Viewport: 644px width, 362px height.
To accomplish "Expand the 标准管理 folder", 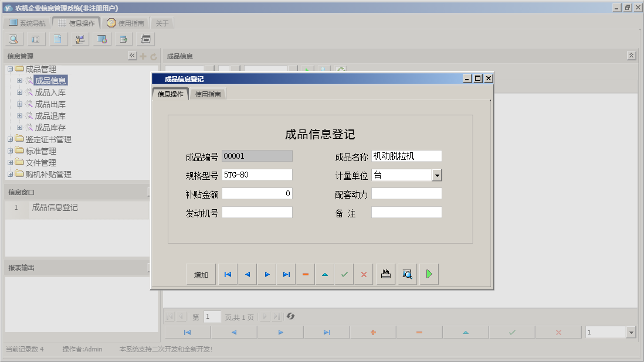I will pos(11,151).
